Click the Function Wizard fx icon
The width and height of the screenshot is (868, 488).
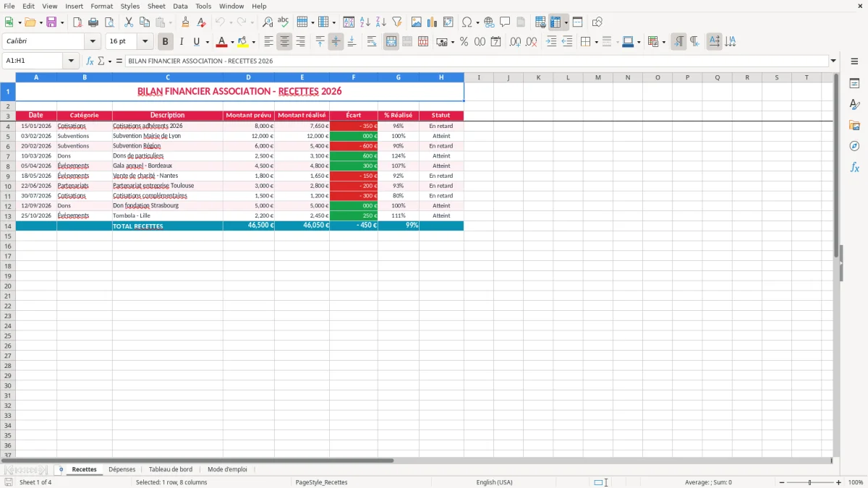[90, 61]
